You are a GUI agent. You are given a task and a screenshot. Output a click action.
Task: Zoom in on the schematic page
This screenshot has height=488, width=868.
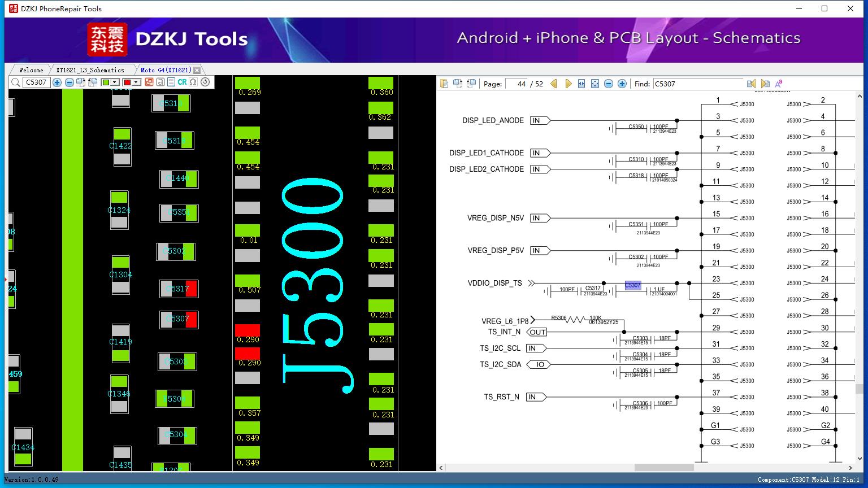point(622,84)
